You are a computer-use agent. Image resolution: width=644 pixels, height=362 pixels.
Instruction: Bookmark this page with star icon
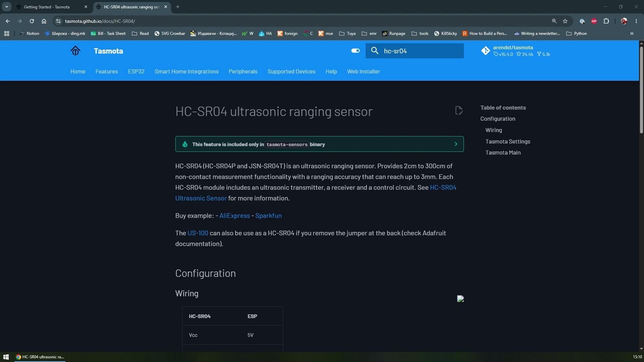(x=565, y=21)
